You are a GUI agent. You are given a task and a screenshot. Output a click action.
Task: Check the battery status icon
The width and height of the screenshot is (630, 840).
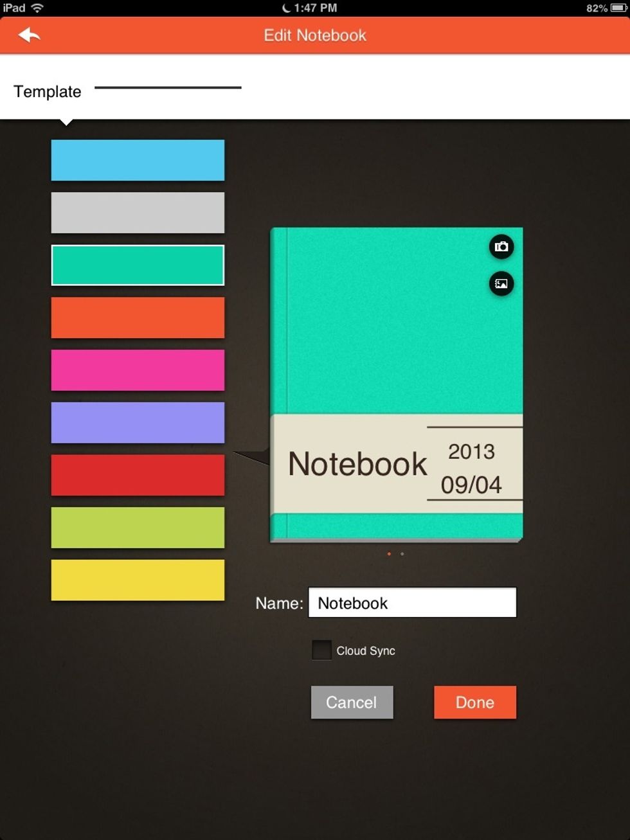618,8
